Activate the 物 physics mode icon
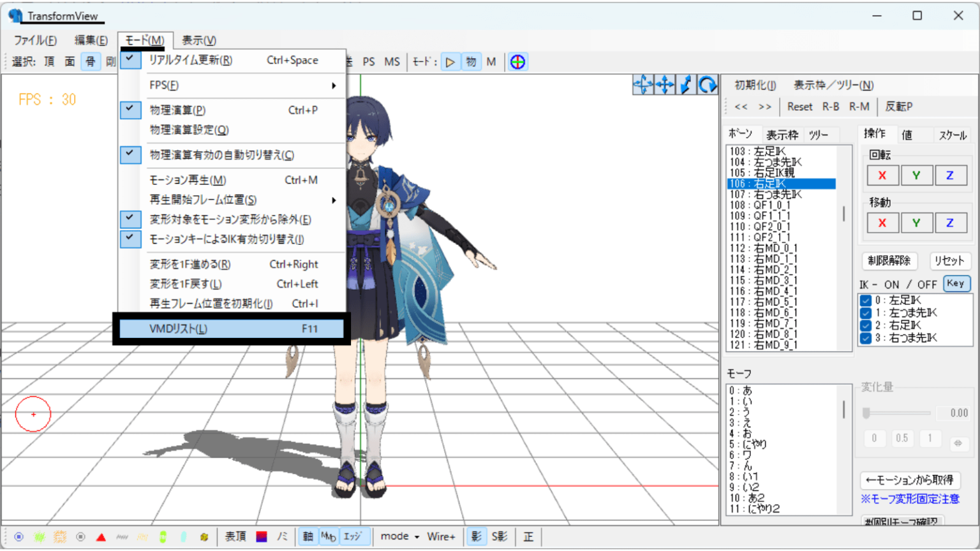 [x=471, y=61]
